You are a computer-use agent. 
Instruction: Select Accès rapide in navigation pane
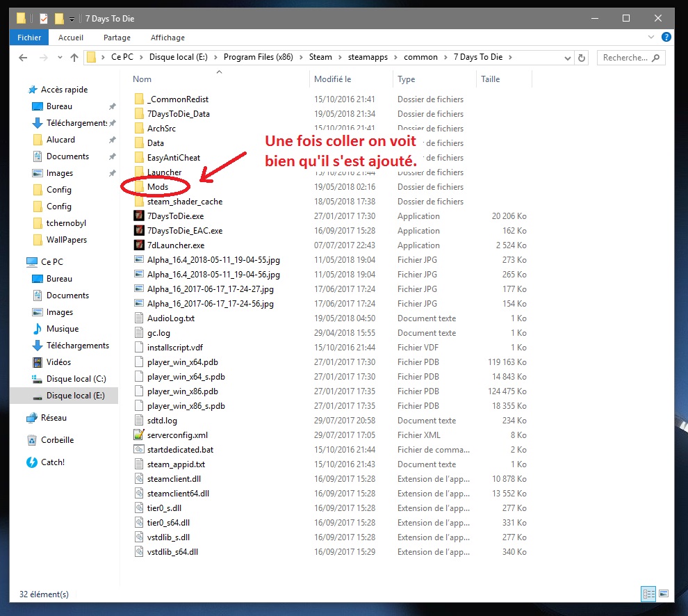pyautogui.click(x=64, y=90)
